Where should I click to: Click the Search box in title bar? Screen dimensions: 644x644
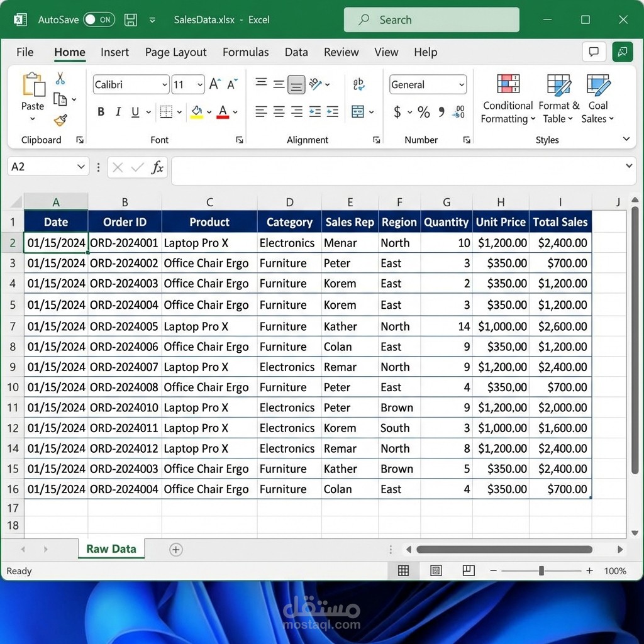tap(431, 19)
